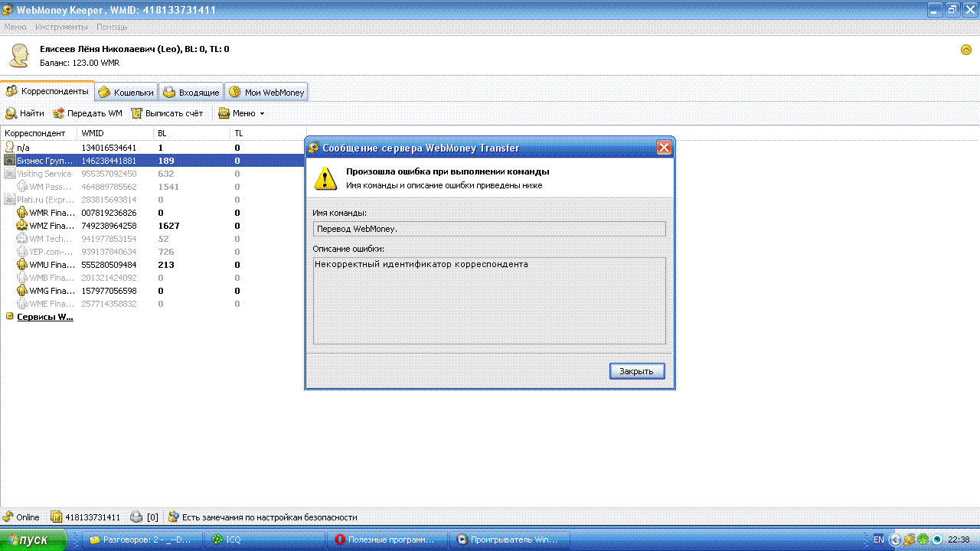Open the Меню item in the menu bar
This screenshot has height=551, width=980.
(15, 27)
